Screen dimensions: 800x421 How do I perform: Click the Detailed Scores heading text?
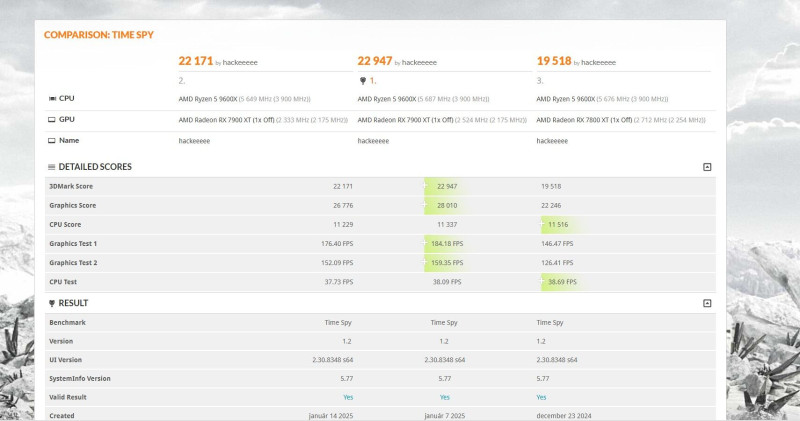coord(95,167)
